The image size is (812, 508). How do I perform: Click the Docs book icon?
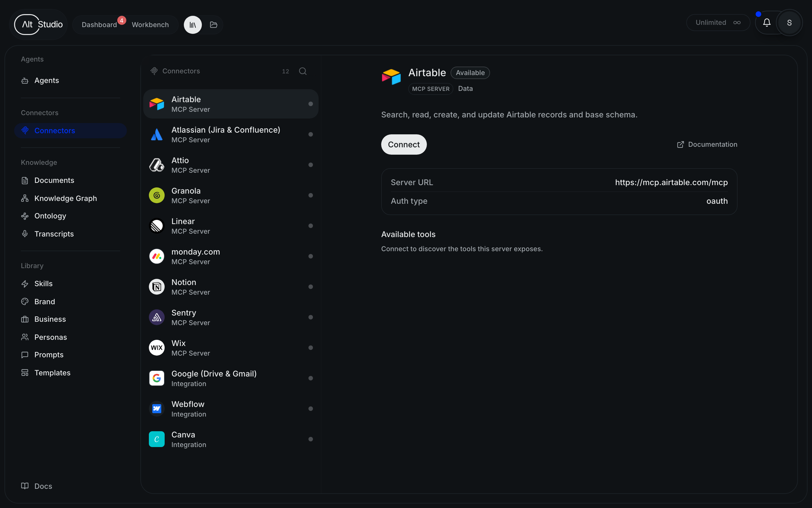click(25, 486)
